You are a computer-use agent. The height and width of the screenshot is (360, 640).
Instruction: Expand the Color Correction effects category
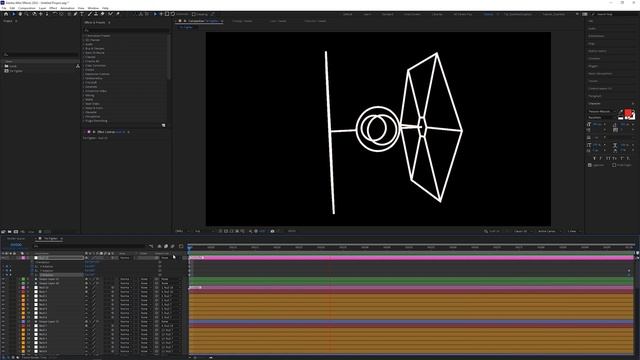[x=84, y=65]
